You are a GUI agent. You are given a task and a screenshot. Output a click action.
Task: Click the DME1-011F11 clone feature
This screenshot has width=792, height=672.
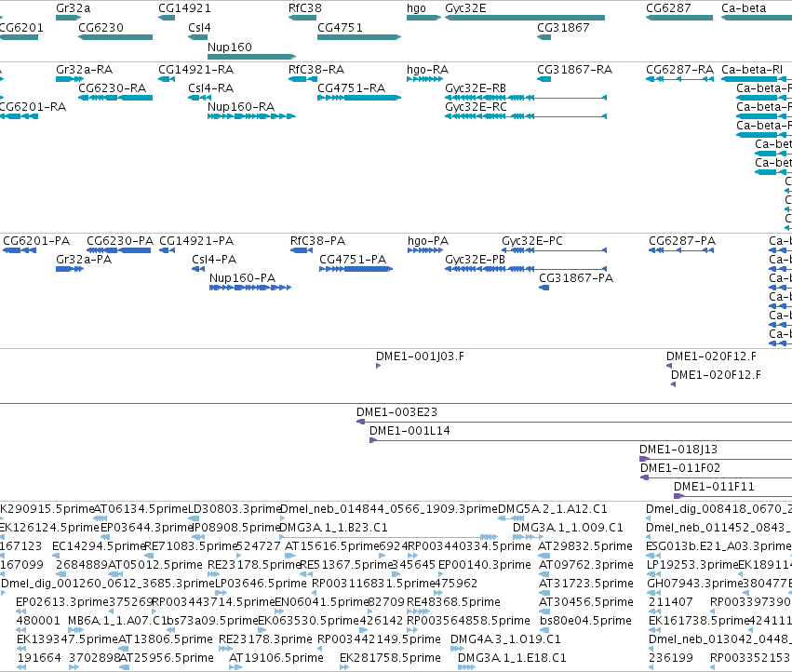[x=733, y=496]
